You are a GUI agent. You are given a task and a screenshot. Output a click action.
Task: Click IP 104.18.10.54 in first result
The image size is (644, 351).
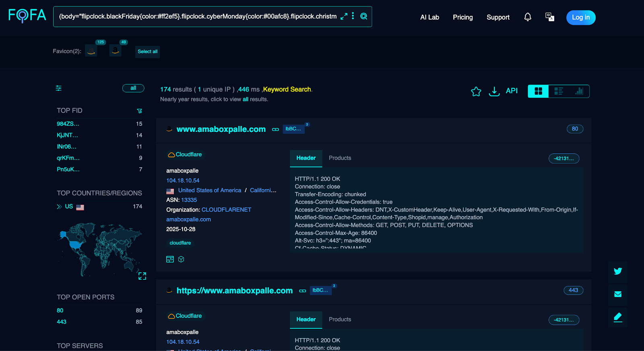pos(183,181)
